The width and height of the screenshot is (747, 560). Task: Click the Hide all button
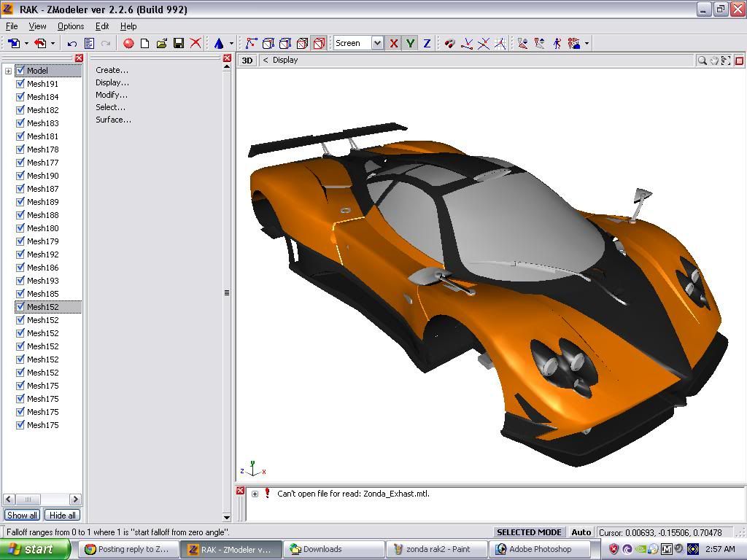62,515
